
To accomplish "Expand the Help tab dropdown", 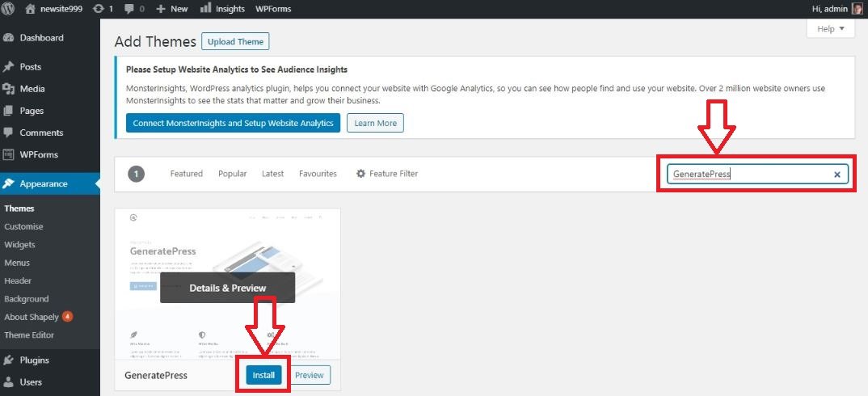I will [x=831, y=29].
